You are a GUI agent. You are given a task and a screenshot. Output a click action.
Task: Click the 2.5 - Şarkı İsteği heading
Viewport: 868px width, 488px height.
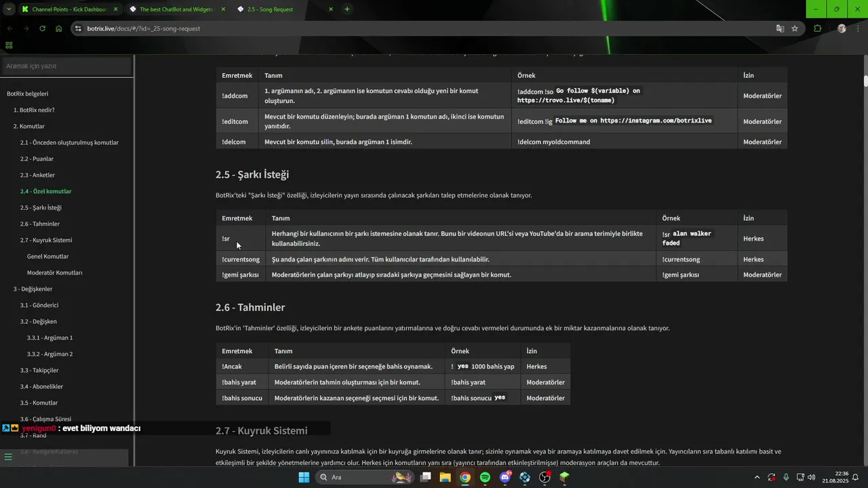pos(252,174)
